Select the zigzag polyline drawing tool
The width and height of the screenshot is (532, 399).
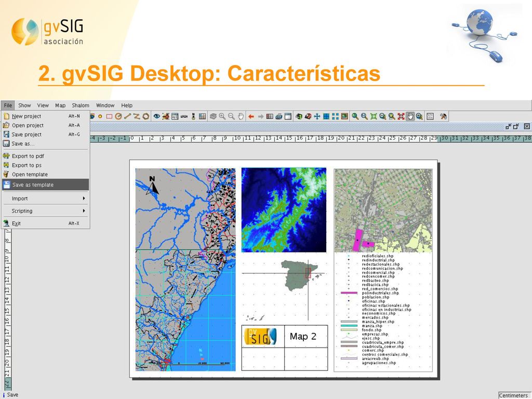[x=137, y=116]
